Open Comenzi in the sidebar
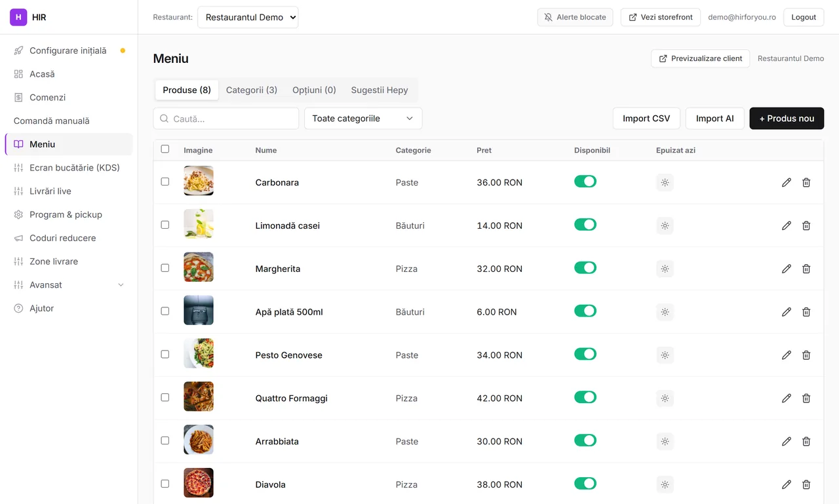This screenshot has width=839, height=504. pyautogui.click(x=69, y=98)
